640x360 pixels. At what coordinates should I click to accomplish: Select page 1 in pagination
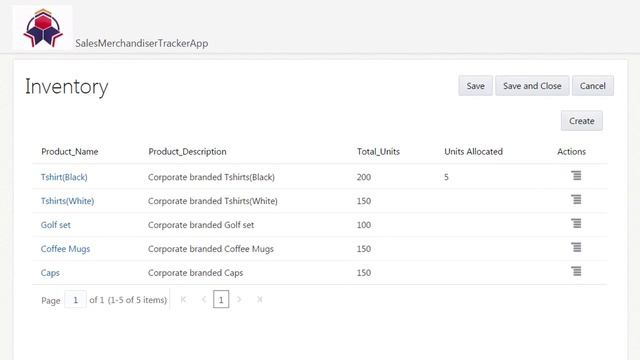click(221, 300)
